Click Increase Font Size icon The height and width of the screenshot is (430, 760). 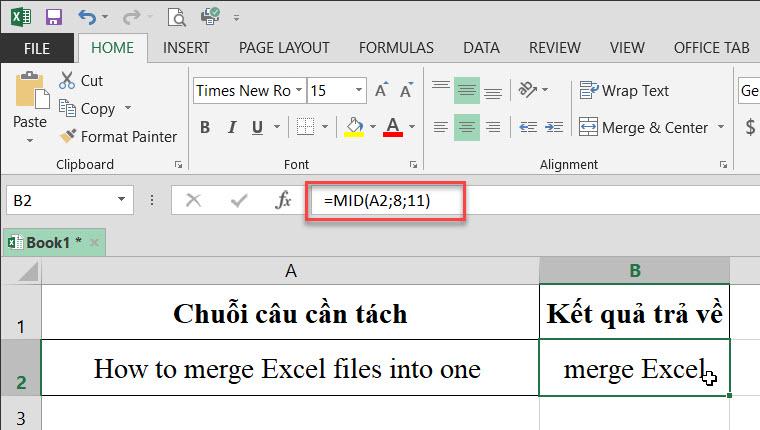pyautogui.click(x=382, y=90)
